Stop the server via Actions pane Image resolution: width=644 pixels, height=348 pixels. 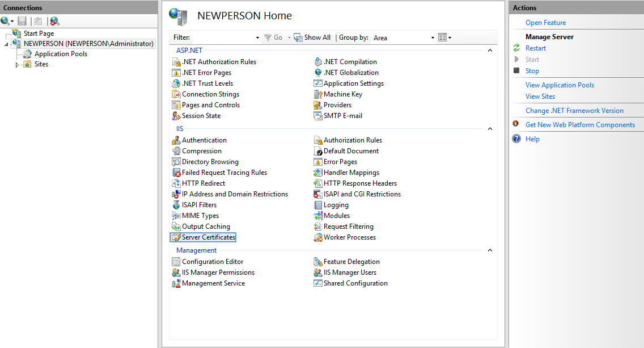(532, 70)
